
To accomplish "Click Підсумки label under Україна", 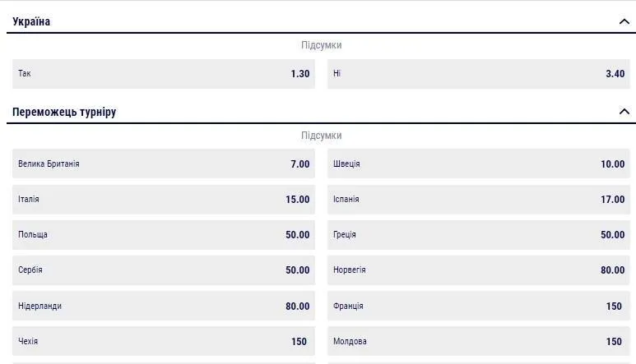I will coord(321,46).
